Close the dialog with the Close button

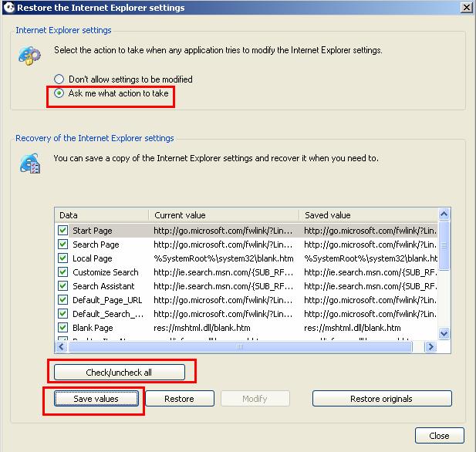pyautogui.click(x=439, y=436)
